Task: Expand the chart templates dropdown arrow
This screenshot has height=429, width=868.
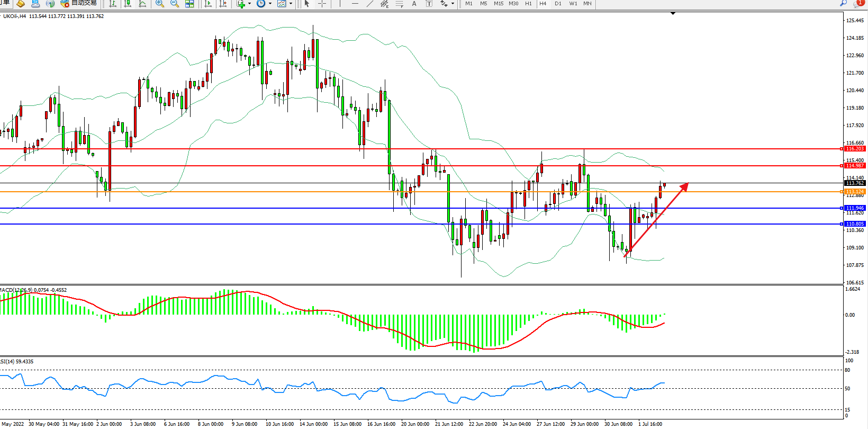Action: pyautogui.click(x=291, y=4)
